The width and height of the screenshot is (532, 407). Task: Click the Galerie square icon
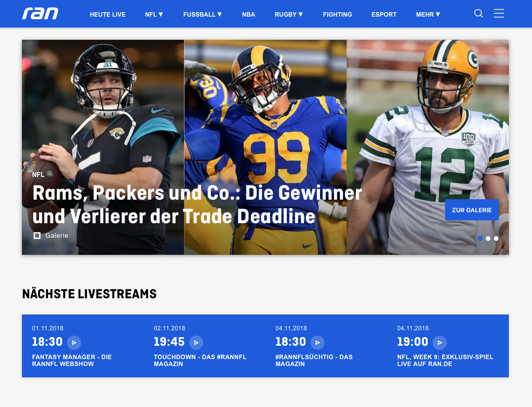click(37, 235)
